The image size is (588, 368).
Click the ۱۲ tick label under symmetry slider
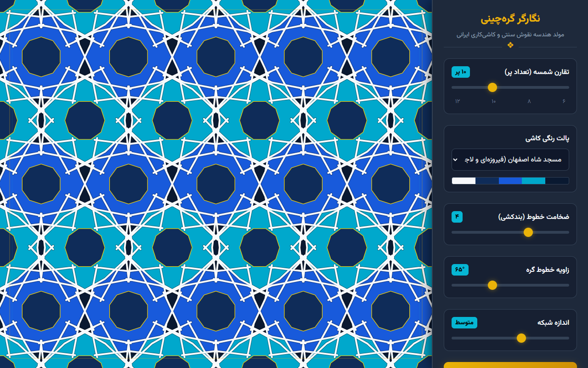pos(458,101)
